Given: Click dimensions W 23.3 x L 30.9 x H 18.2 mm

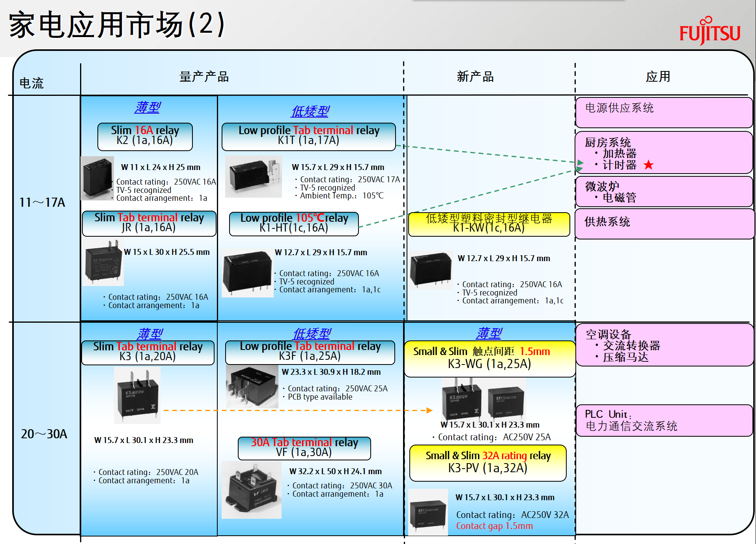Looking at the screenshot, I should (x=331, y=372).
